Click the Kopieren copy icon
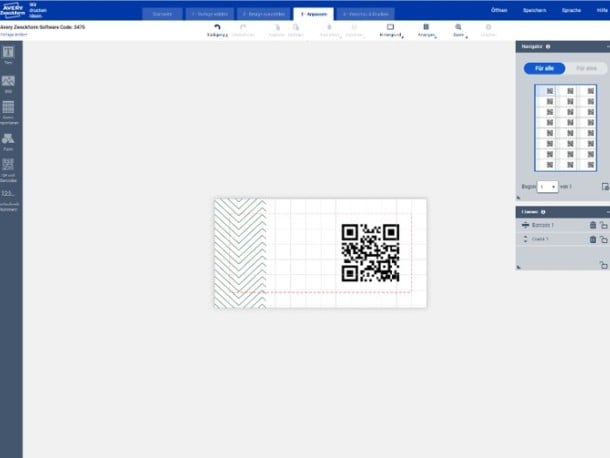Viewport: 610px width, 458px height. click(x=277, y=27)
